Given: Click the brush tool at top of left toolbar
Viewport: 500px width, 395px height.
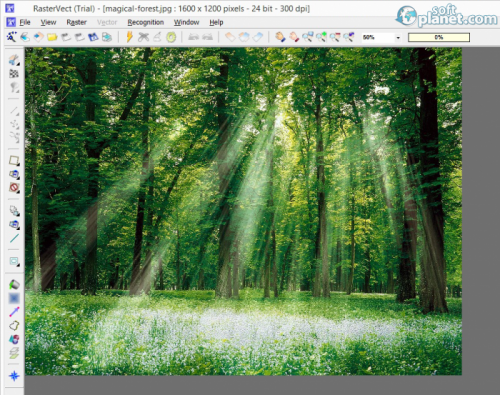Looking at the screenshot, I should (14, 60).
